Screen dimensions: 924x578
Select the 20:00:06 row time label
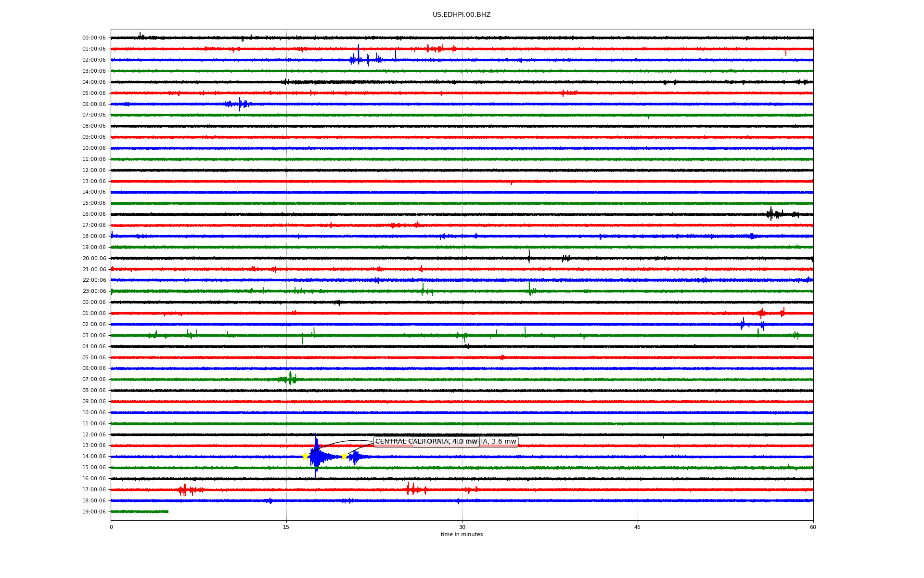[x=94, y=258]
